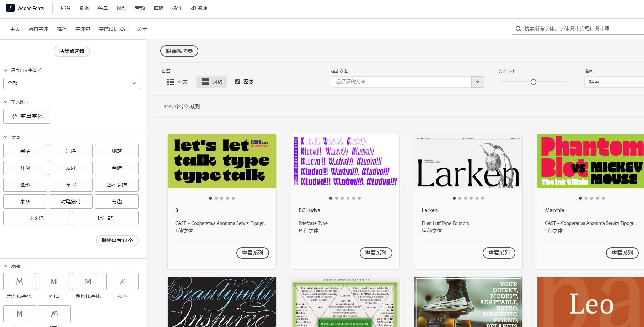Open the 关于 (about) tab
Screen dimensions: 644x327
pyautogui.click(x=142, y=29)
